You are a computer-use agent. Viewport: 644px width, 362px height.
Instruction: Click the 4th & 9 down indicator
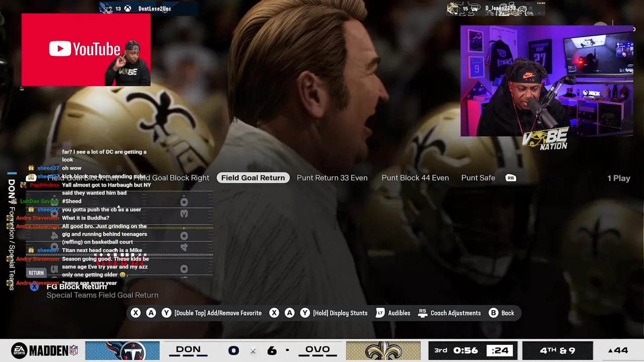(x=558, y=350)
